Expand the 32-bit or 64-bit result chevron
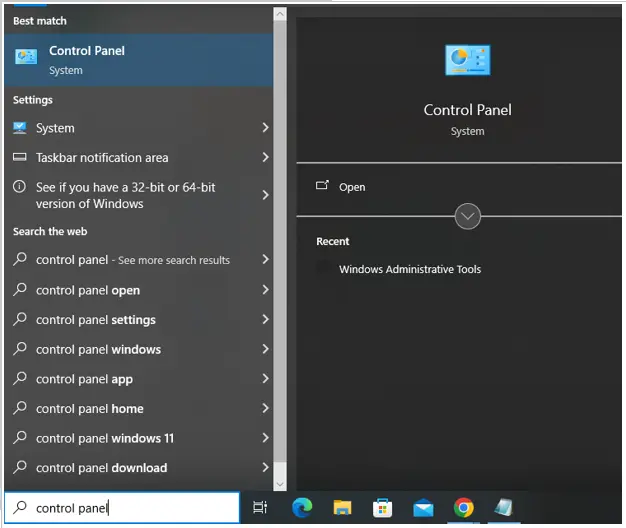This screenshot has height=528, width=626. [265, 195]
